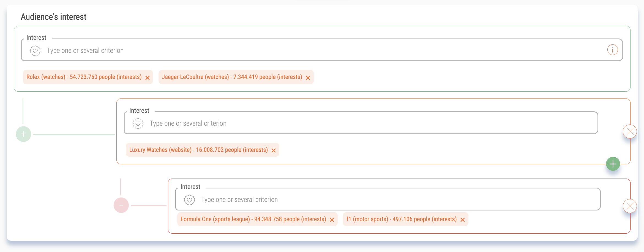Delete the Luxury Watches interest group
Viewport: 644px width, 252px height.
tap(630, 132)
